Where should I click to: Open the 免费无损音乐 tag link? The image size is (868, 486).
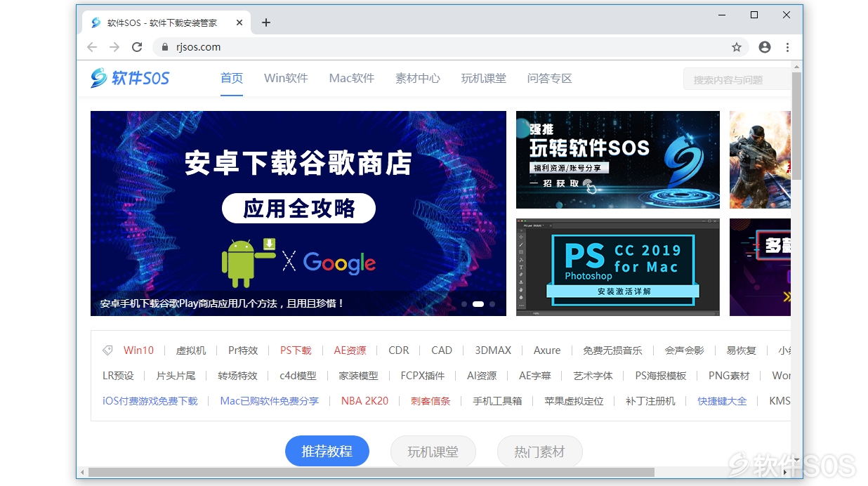612,350
